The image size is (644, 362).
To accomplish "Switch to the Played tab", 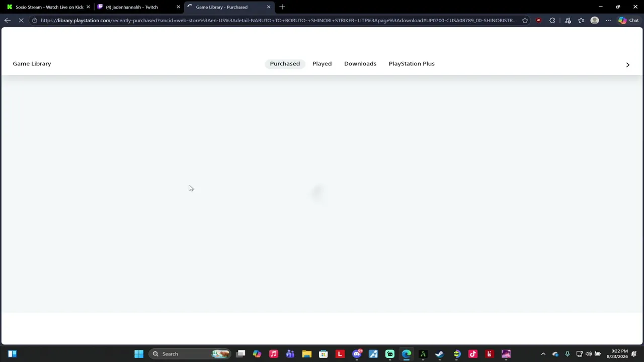I will point(322,64).
